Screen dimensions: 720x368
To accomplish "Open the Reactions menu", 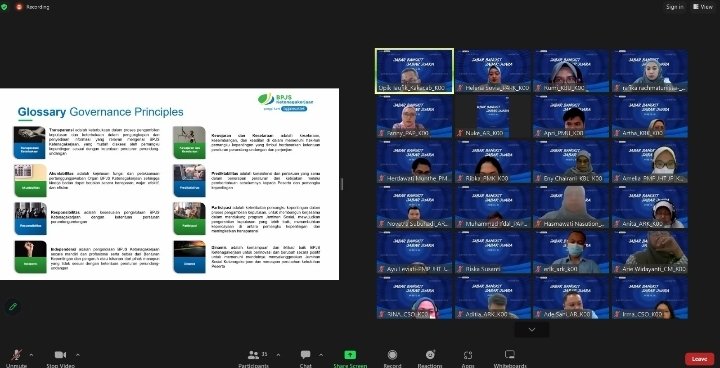I will (430, 358).
